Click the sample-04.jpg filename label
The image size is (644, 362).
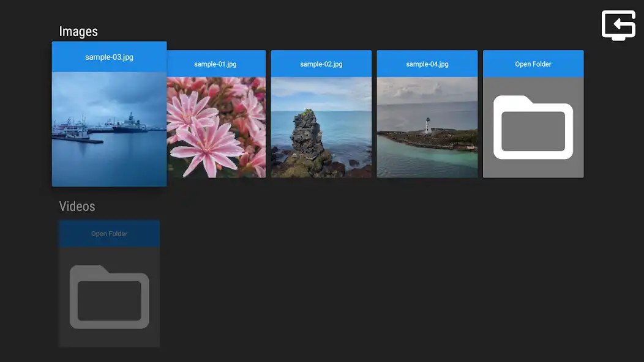tap(427, 64)
